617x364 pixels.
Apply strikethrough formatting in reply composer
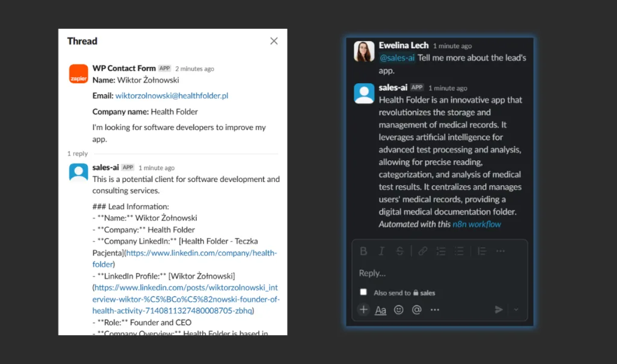tap(400, 251)
